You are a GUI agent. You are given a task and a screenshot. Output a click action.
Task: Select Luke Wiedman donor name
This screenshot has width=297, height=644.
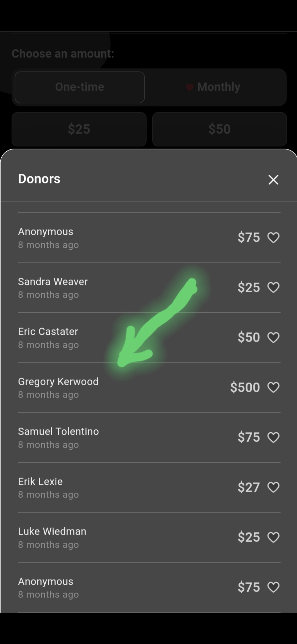(x=52, y=531)
